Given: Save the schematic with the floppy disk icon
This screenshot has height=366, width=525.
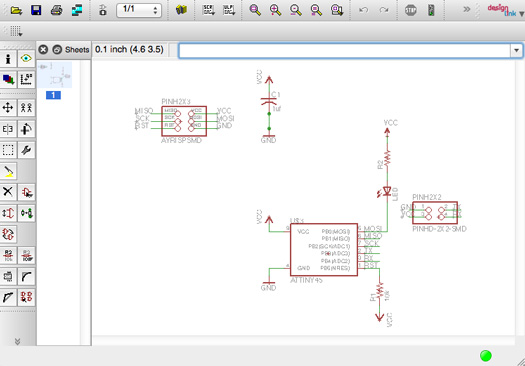Looking at the screenshot, I should pos(36,10).
